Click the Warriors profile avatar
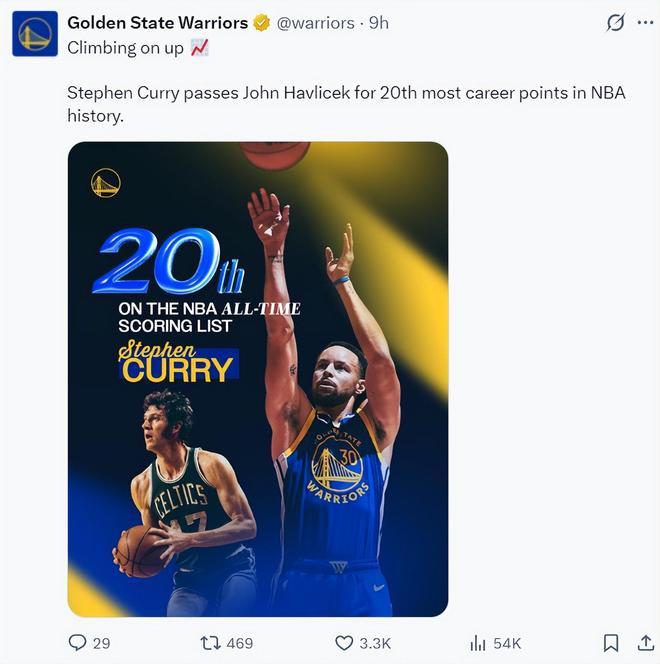 (x=34, y=33)
